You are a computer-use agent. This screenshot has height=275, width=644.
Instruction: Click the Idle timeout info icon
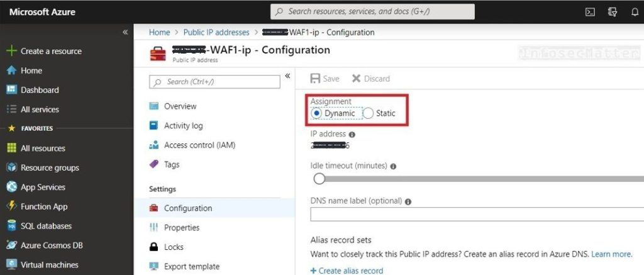[x=393, y=167]
